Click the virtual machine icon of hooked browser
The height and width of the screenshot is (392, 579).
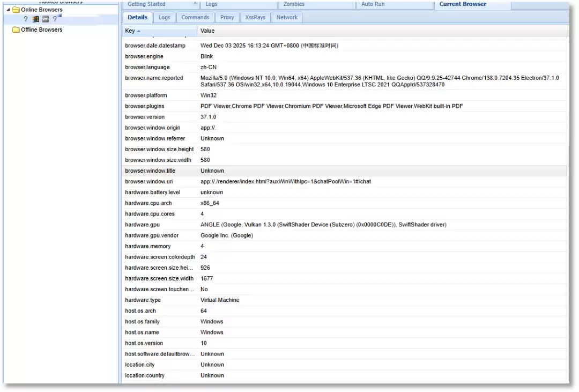pos(46,19)
